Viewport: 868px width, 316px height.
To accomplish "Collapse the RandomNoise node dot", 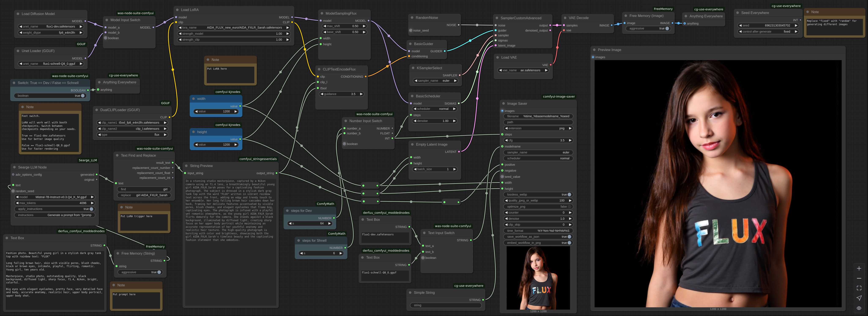I will 412,18.
